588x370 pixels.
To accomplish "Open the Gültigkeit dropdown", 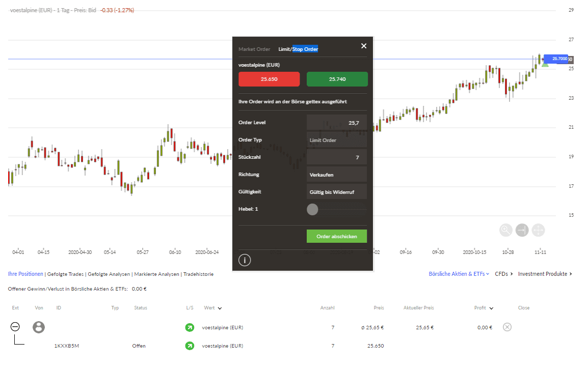I will (x=337, y=192).
